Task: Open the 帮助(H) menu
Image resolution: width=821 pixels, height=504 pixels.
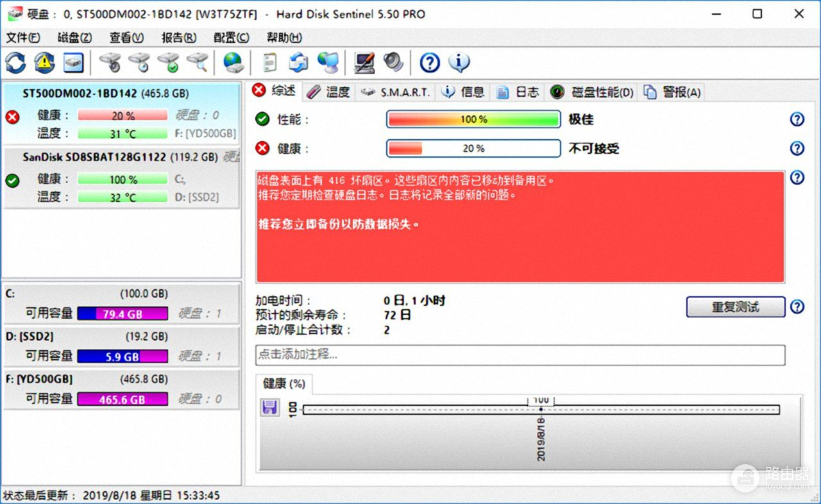Action: [284, 37]
